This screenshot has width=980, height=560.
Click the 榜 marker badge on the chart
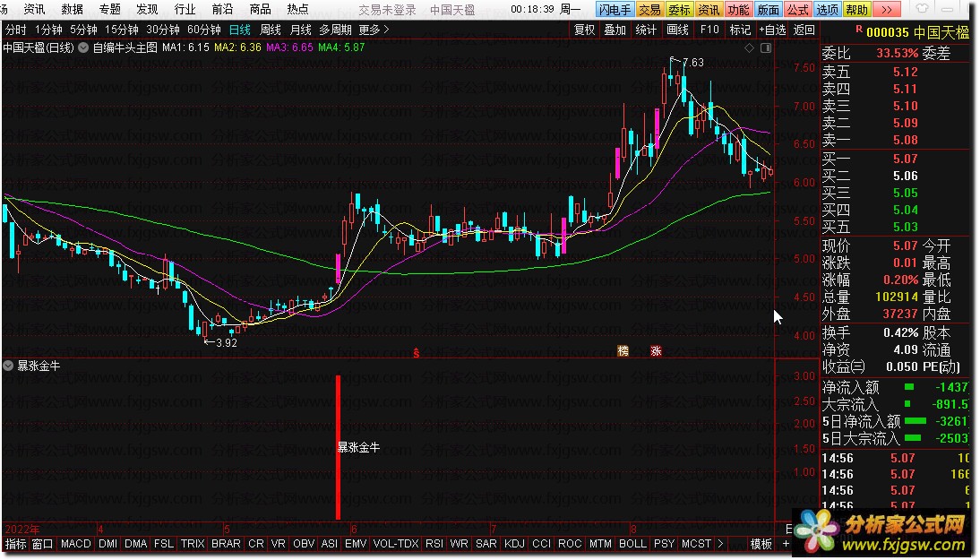[x=623, y=351]
